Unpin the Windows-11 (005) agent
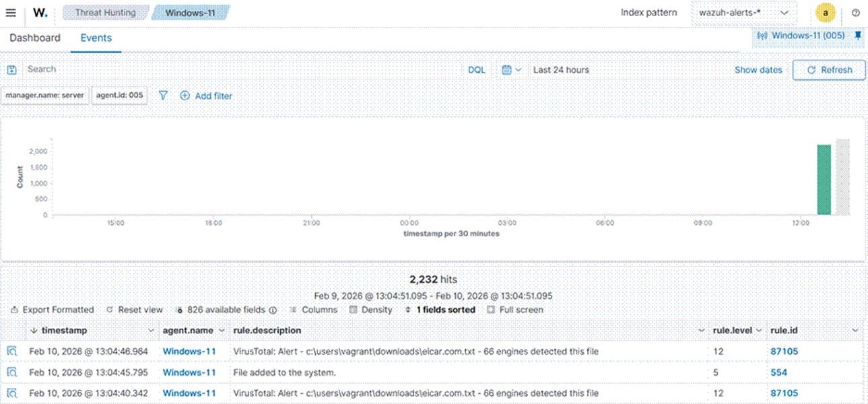The height and width of the screenshot is (404, 868). coord(859,35)
